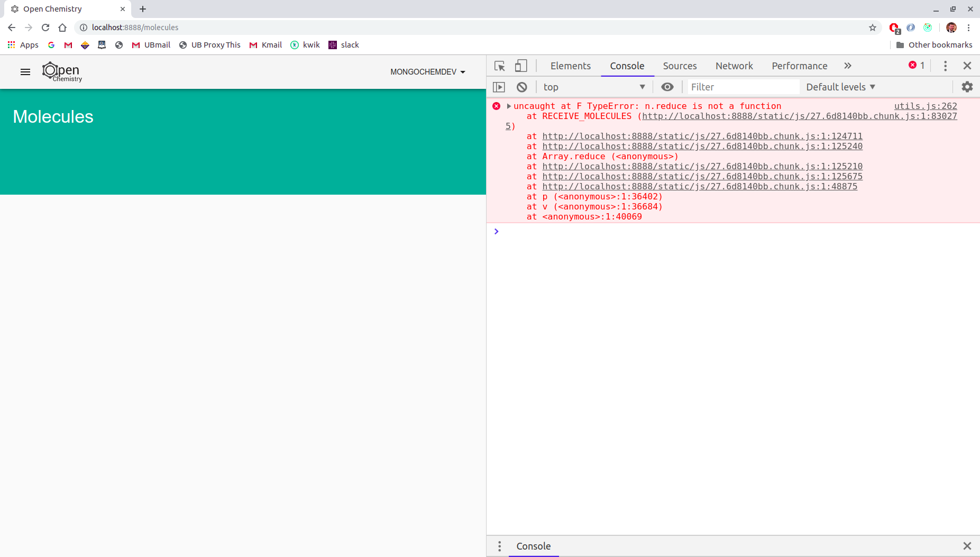Open the Default levels dropdown
Viewport: 980px width, 557px height.
pos(840,87)
